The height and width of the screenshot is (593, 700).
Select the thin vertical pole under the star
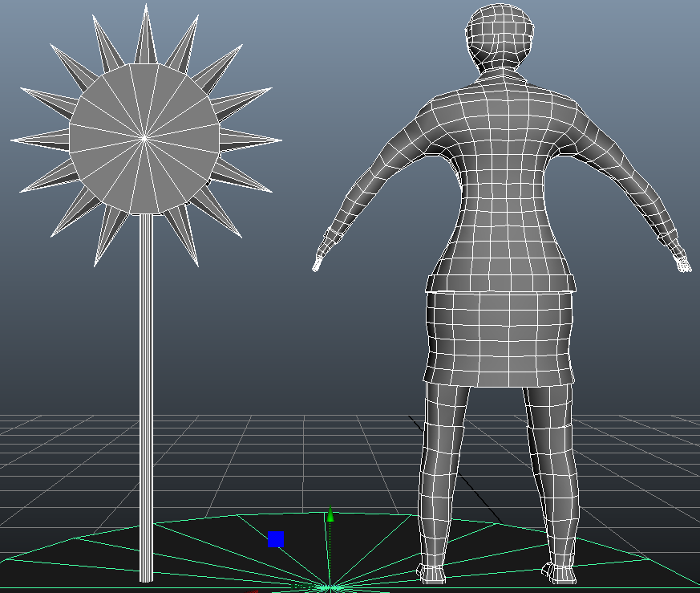[x=146, y=398]
